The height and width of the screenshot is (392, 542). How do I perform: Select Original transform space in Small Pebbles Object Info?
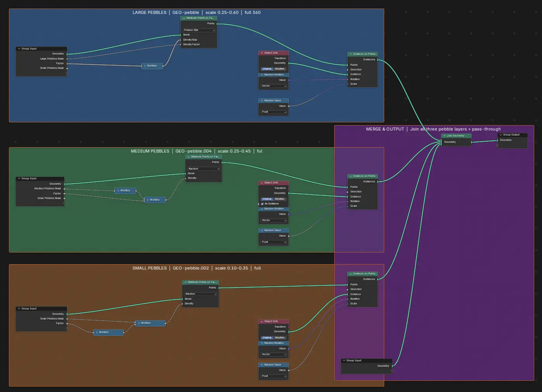pos(267,338)
